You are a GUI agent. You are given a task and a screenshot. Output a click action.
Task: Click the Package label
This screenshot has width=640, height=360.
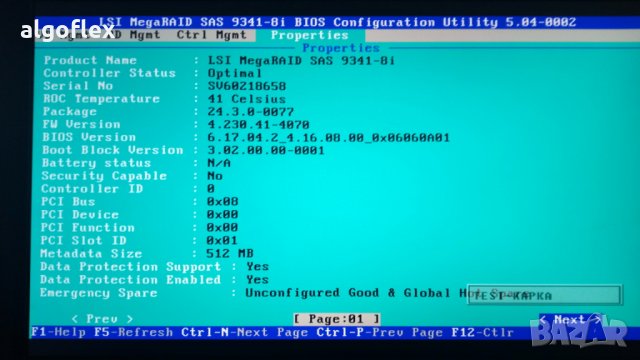click(x=70, y=111)
